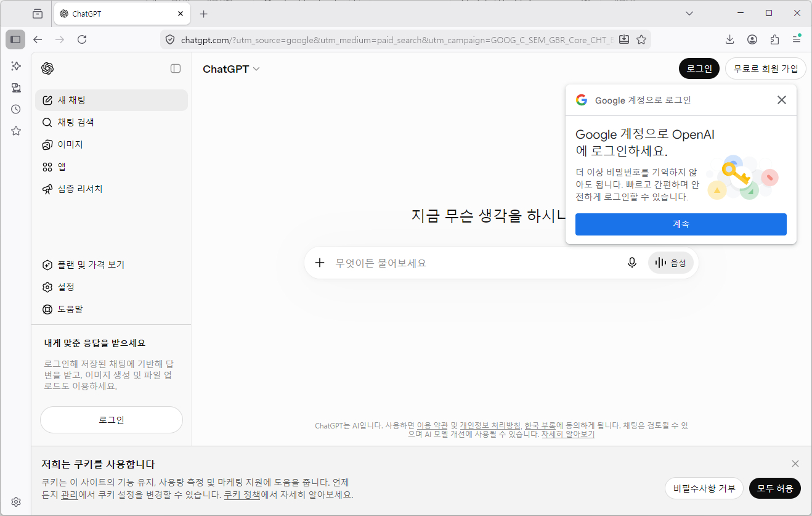Open the AI sparkle icon in browser sidebar
This screenshot has width=812, height=516.
tap(16, 66)
